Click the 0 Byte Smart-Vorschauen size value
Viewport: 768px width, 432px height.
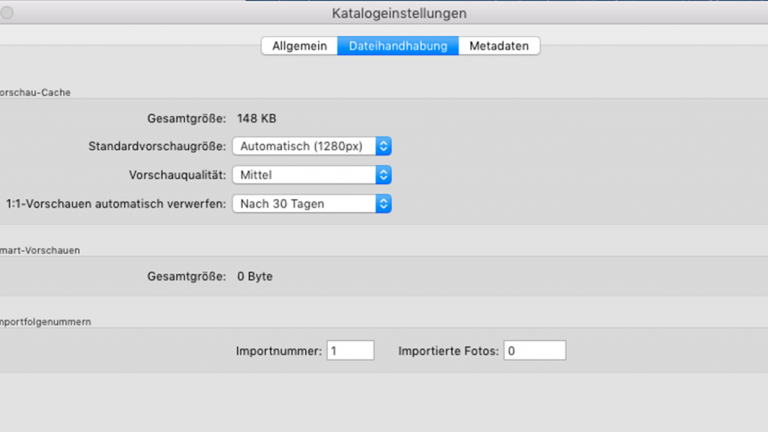[254, 276]
